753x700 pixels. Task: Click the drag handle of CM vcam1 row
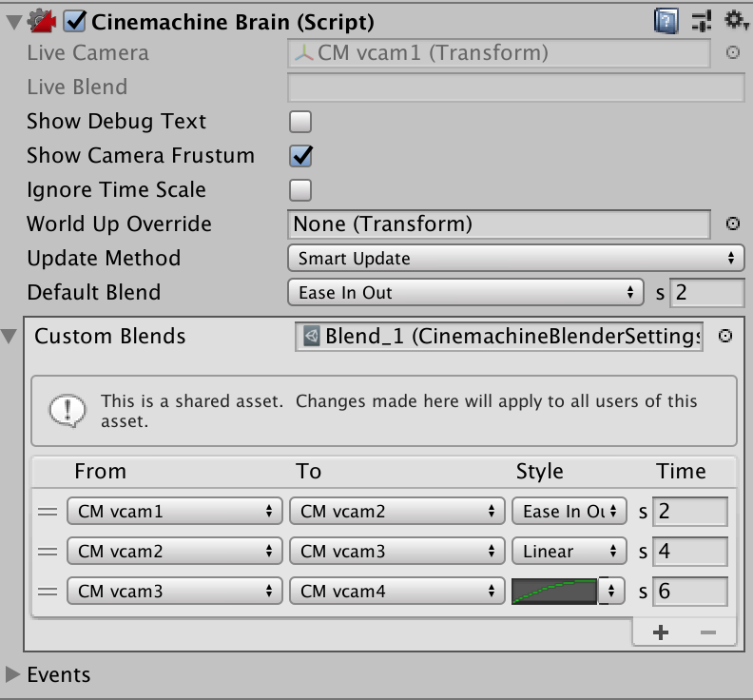click(48, 512)
